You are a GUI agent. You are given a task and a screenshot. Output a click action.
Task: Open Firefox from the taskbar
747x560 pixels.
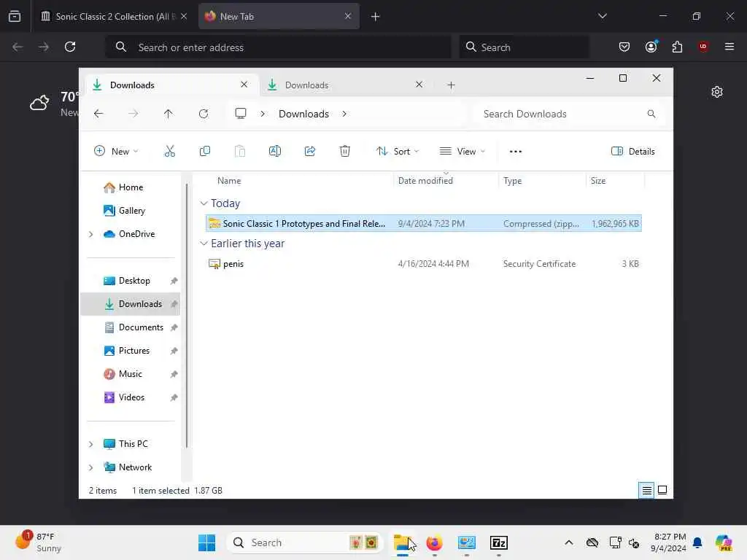click(434, 542)
